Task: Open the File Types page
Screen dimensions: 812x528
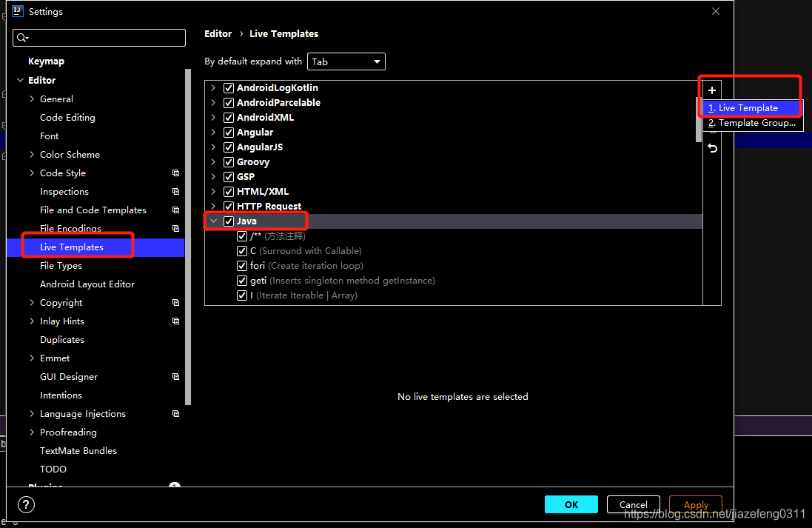Action: 61,266
